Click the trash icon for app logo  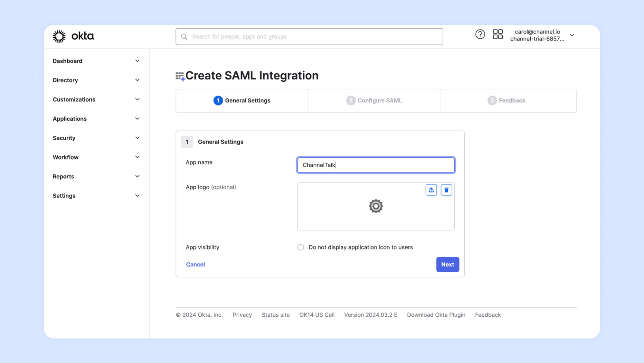click(446, 190)
